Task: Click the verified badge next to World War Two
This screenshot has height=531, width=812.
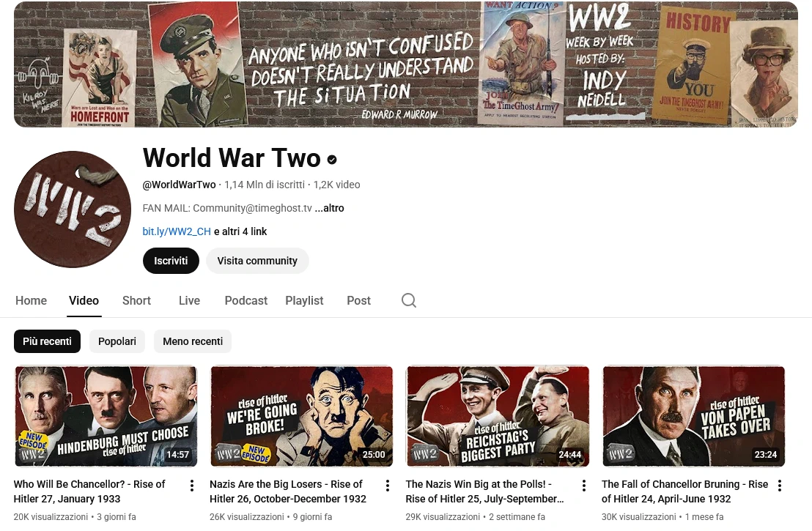Action: 332,160
